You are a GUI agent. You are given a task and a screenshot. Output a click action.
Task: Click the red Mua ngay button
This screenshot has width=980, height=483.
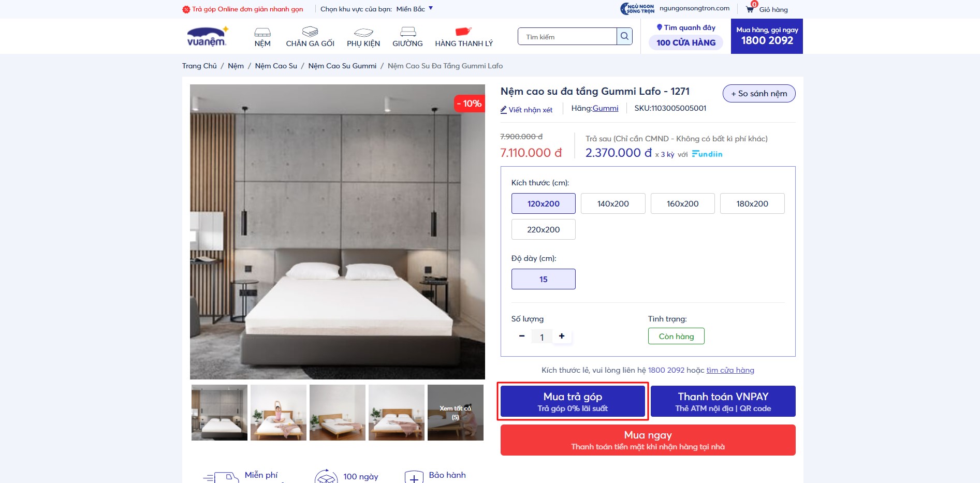648,440
